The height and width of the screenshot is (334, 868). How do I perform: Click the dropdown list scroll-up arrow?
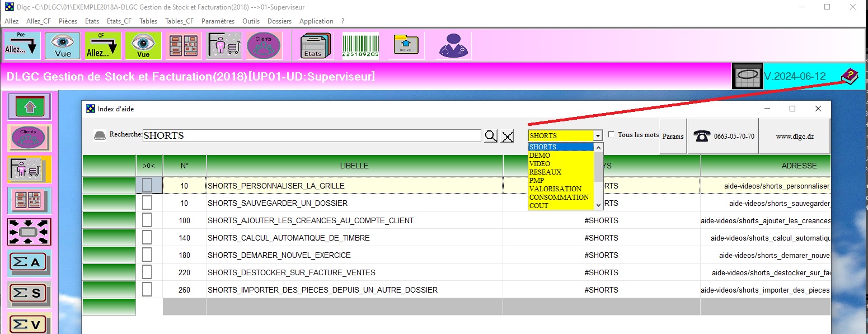click(598, 148)
